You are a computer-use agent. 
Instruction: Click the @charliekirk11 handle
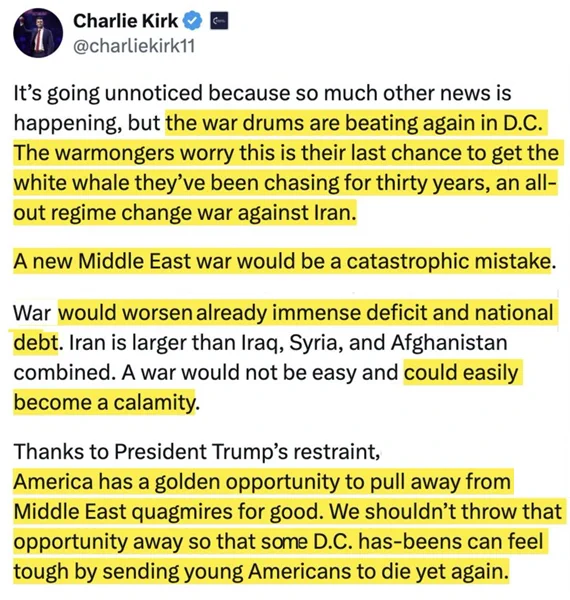coord(134,46)
